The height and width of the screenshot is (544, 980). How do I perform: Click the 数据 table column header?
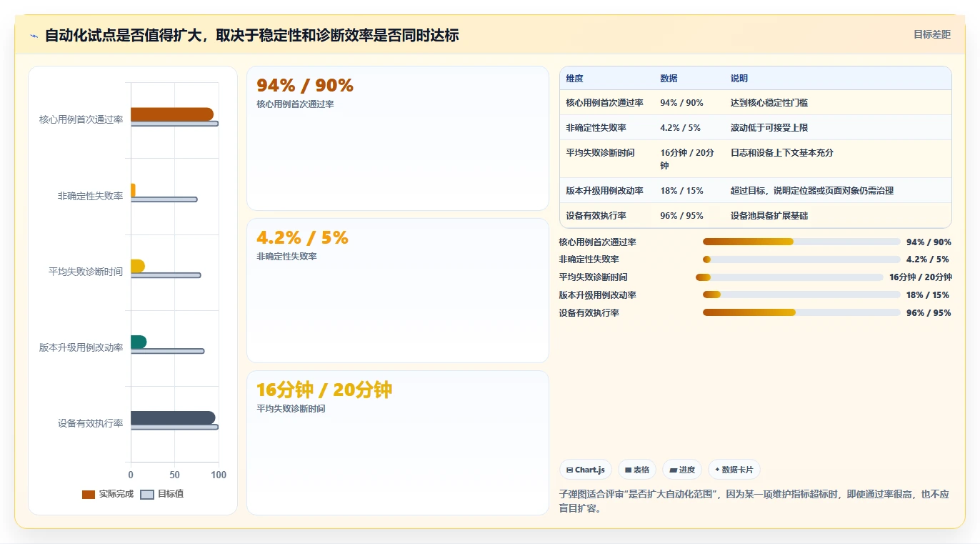pos(669,79)
